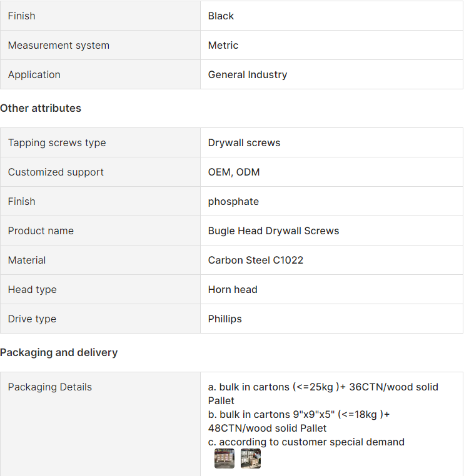Click the 'Phillips' drive type value
Screen dimensions: 464x476
click(x=224, y=319)
